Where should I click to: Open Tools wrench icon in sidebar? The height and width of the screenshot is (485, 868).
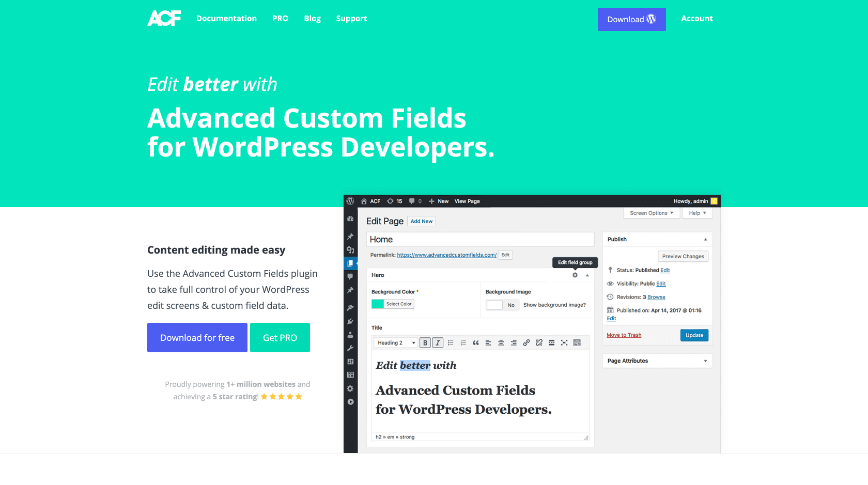[x=350, y=348]
